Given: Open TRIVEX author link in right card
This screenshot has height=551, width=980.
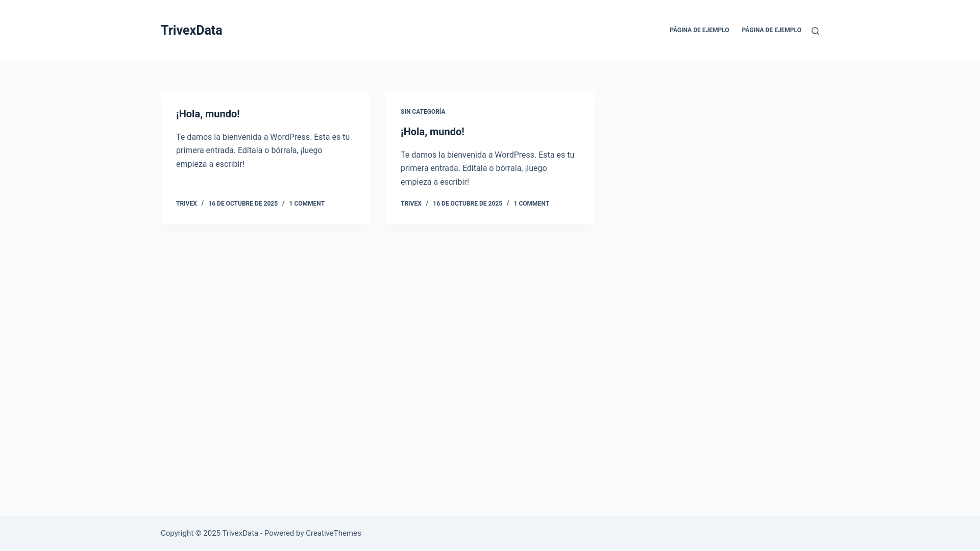Looking at the screenshot, I should tap(411, 204).
